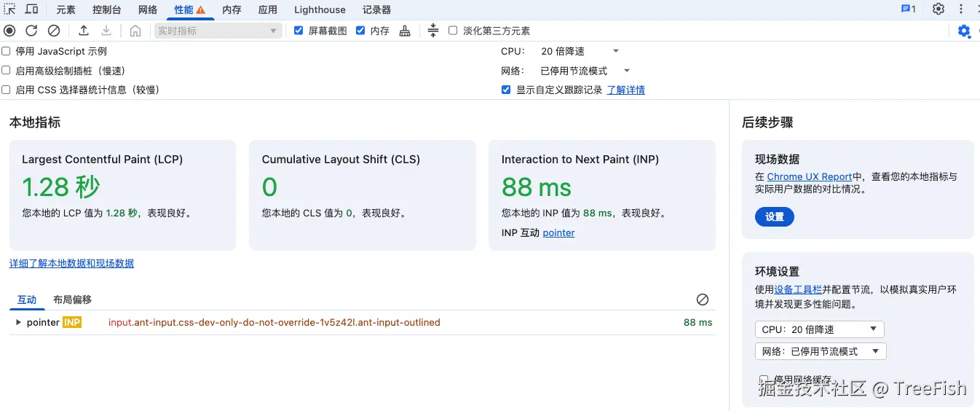The height and width of the screenshot is (411, 980).
Task: Toggle the device toolbar icon
Action: pos(32,9)
